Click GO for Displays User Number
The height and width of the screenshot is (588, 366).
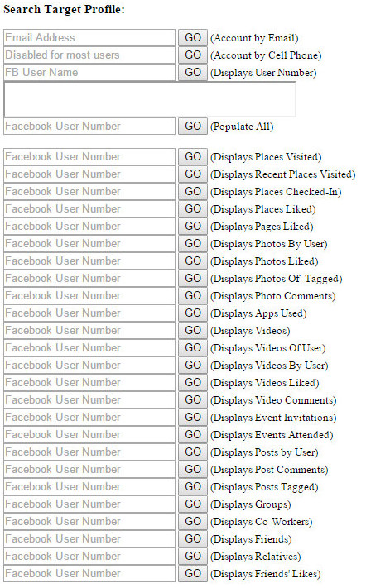tap(193, 73)
